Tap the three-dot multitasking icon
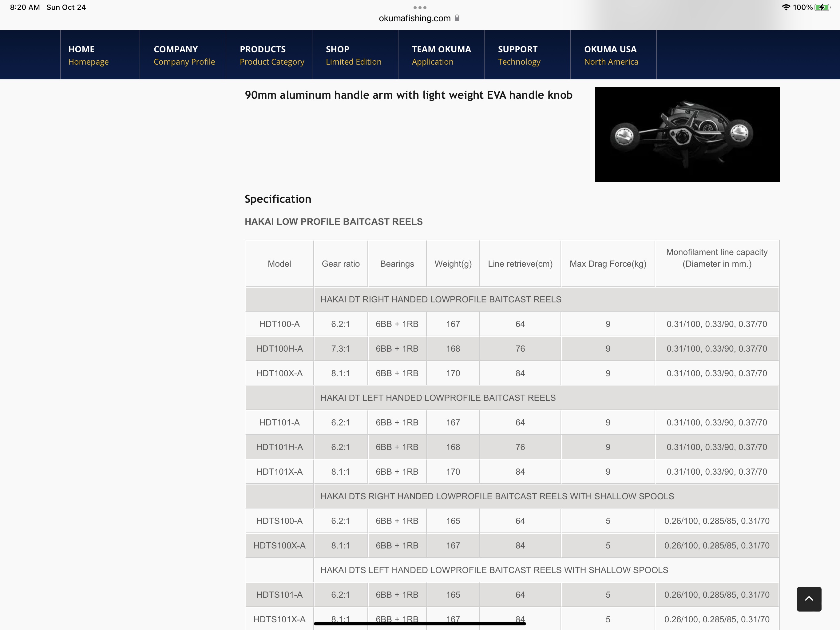Image resolution: width=840 pixels, height=630 pixels. (420, 8)
